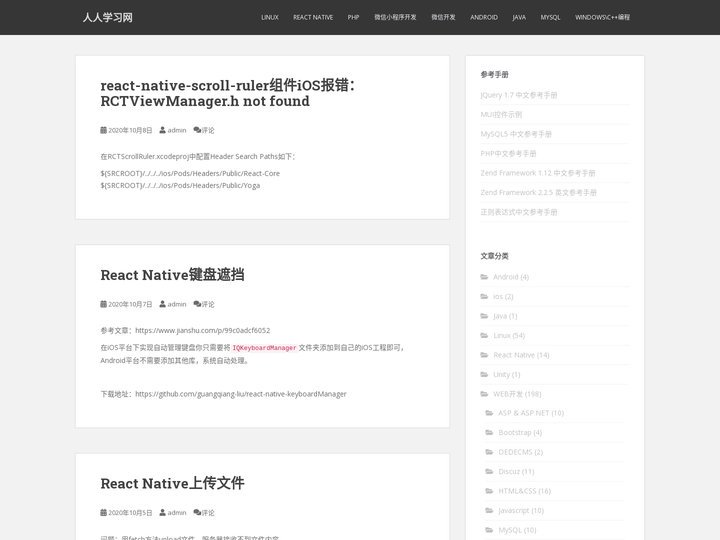Open PHP中文参考手册 link
The height and width of the screenshot is (540, 720).
(x=508, y=154)
